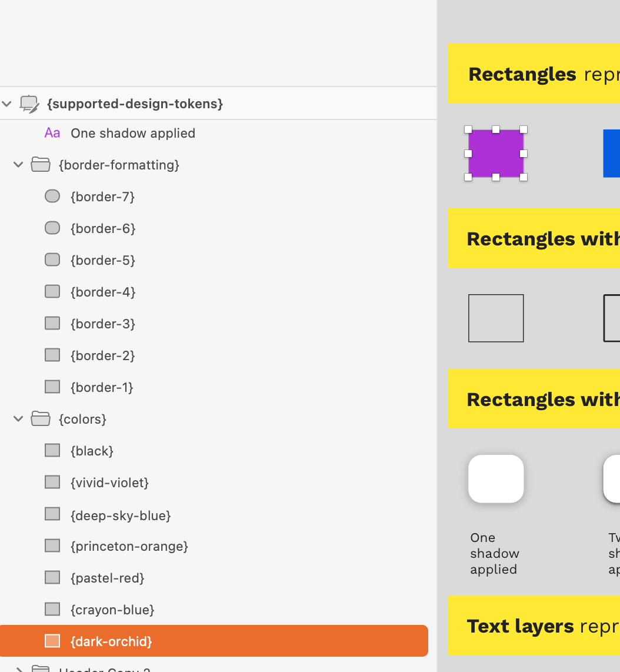Collapse the {colors} group chevron
The height and width of the screenshot is (672, 620).
pyautogui.click(x=18, y=419)
